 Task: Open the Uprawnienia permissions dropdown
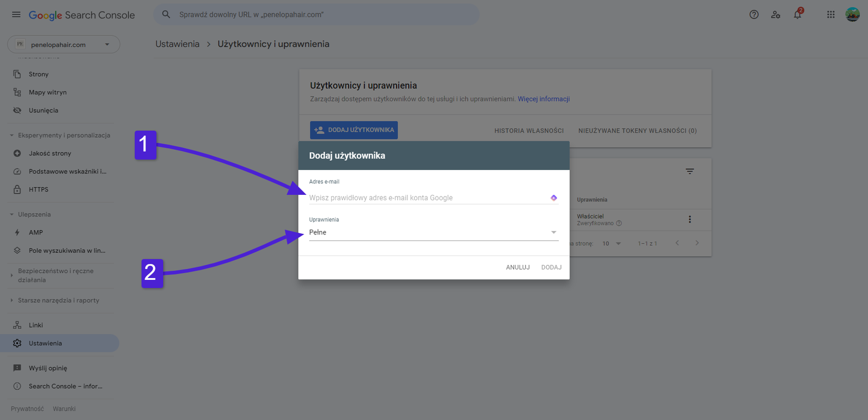(x=433, y=232)
